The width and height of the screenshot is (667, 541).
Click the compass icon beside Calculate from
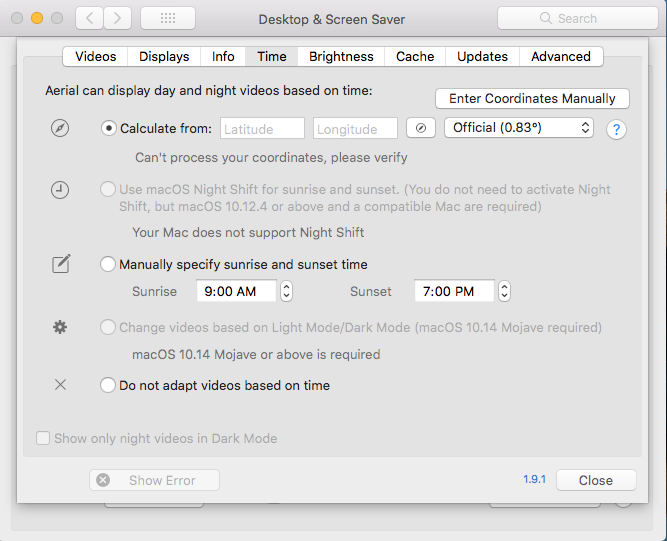click(x=60, y=128)
